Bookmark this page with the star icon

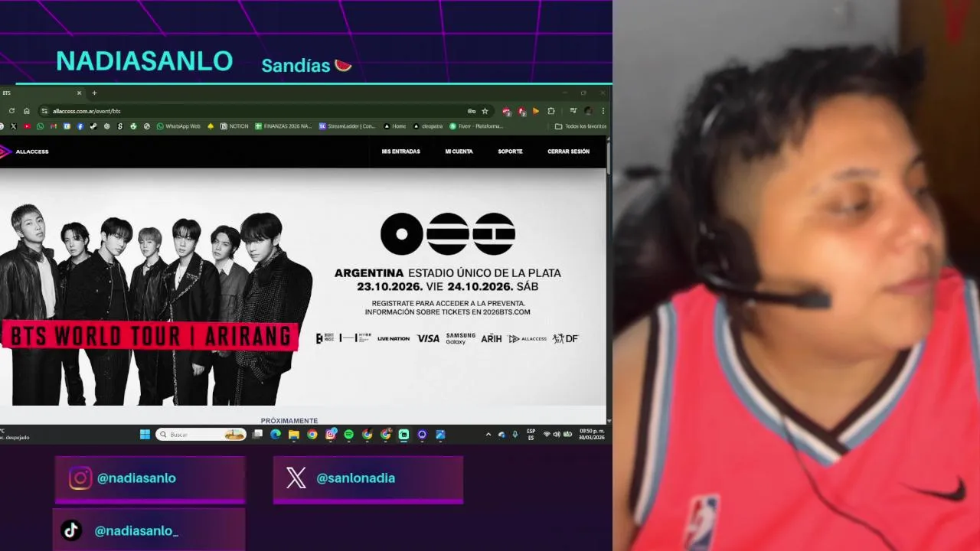[x=485, y=111]
